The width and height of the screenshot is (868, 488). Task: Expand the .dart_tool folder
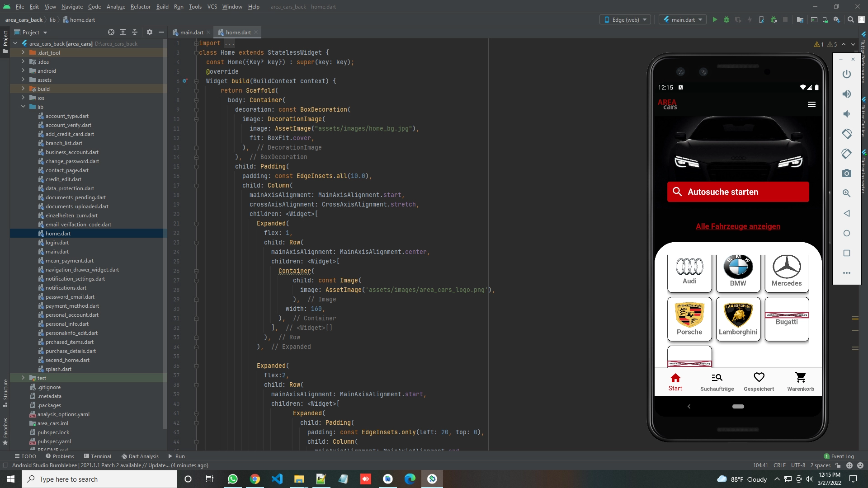pos(23,53)
